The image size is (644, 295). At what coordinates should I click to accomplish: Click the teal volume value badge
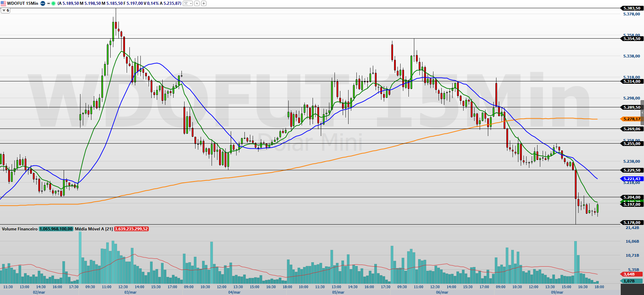(x=56, y=229)
